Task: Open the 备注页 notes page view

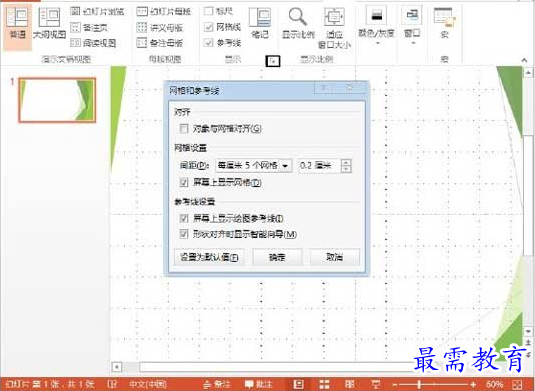Action: click(x=89, y=27)
